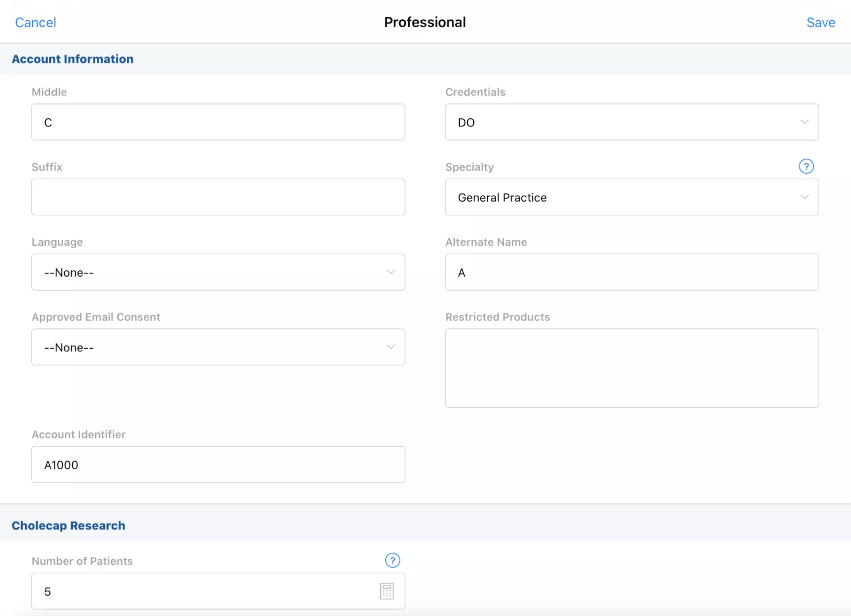The width and height of the screenshot is (851, 616).
Task: Click the Credentials field label
Action: coord(475,92)
